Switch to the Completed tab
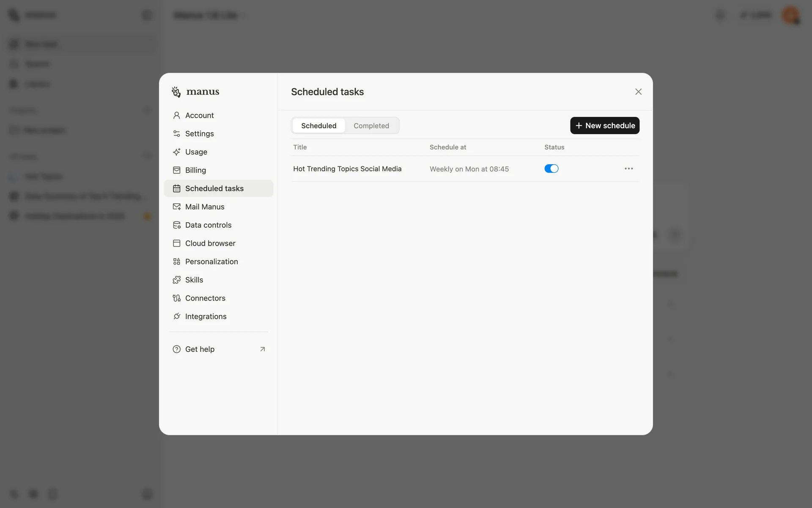Viewport: 812px width, 508px height. (x=371, y=126)
